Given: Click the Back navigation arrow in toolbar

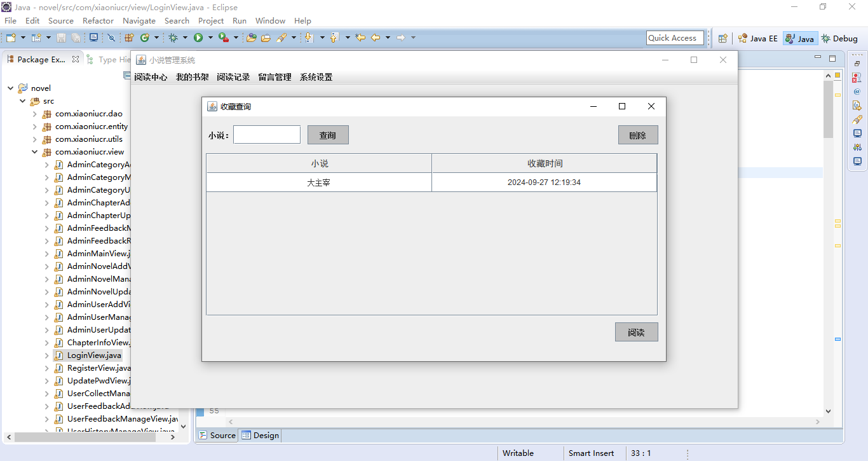Looking at the screenshot, I should pos(376,38).
